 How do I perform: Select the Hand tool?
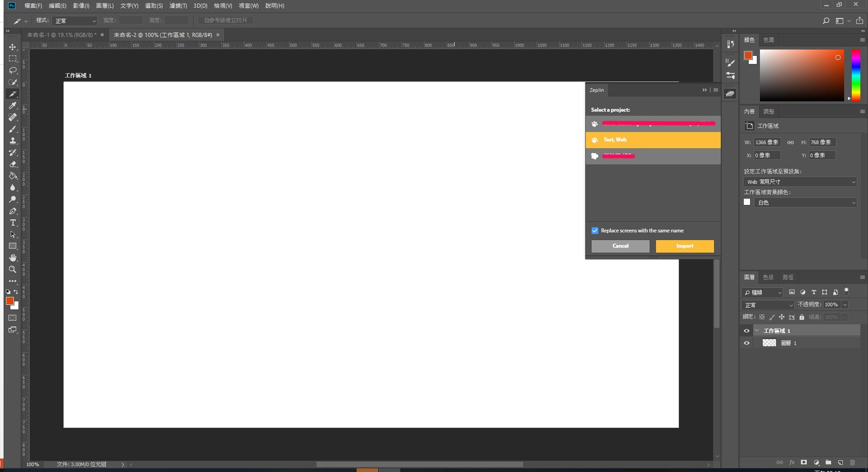tap(13, 258)
